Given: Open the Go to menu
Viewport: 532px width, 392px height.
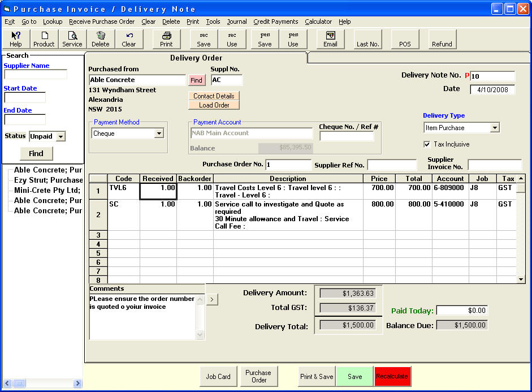Looking at the screenshot, I should point(29,21).
